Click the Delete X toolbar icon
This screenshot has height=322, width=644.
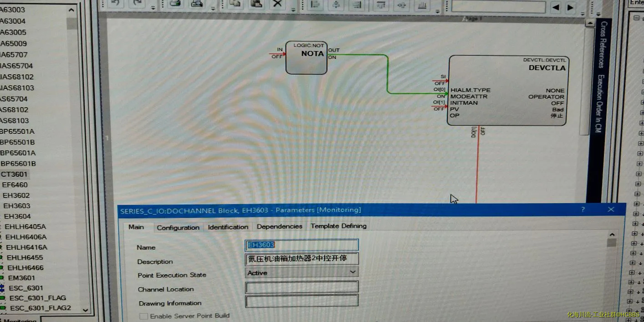point(277,4)
